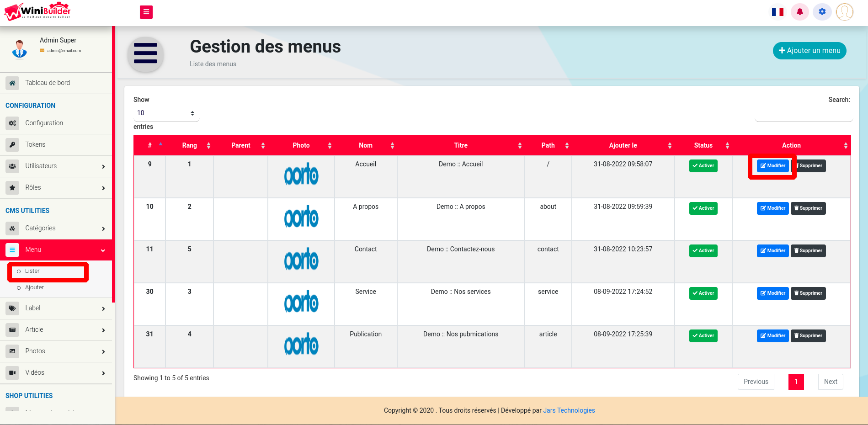868x425 pixels.
Task: Open user avatar profile menu
Action: tap(845, 12)
